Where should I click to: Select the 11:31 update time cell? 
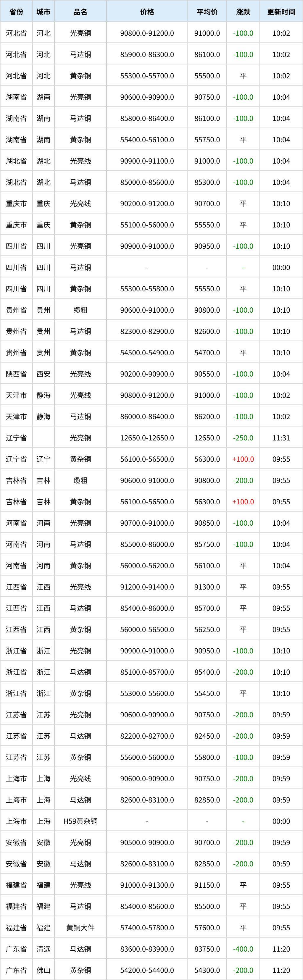281,438
